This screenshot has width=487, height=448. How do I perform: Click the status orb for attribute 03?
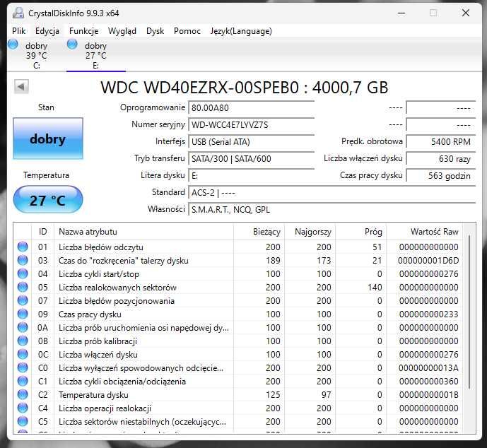point(23,260)
